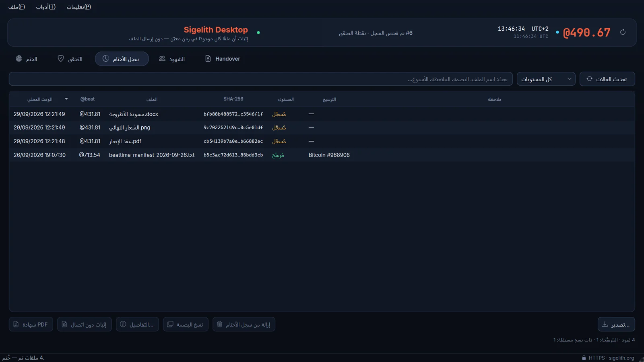The width and height of the screenshot is (644, 362).
Task: Click the Bitcoin #968908 anchor cell
Action: tap(329, 155)
